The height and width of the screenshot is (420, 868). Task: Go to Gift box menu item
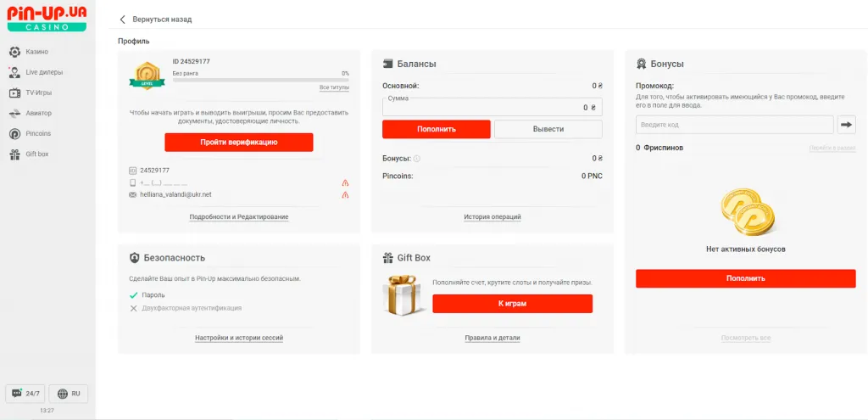[x=37, y=154]
